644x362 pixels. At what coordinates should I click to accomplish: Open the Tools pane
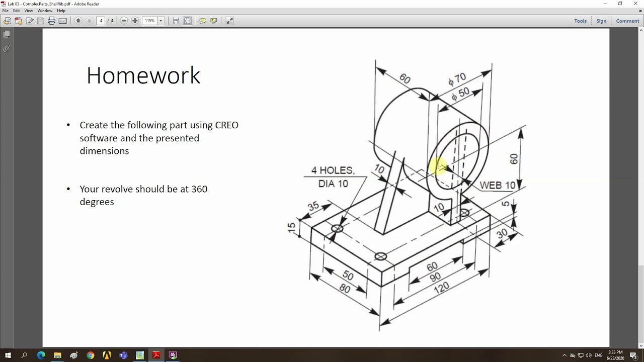(580, 21)
